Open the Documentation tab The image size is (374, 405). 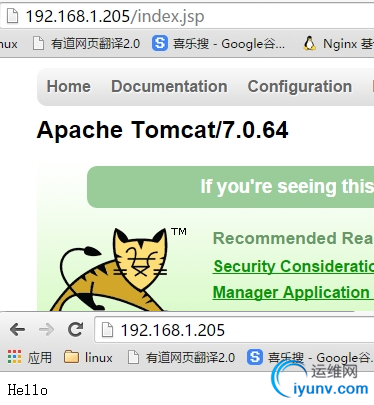[169, 87]
